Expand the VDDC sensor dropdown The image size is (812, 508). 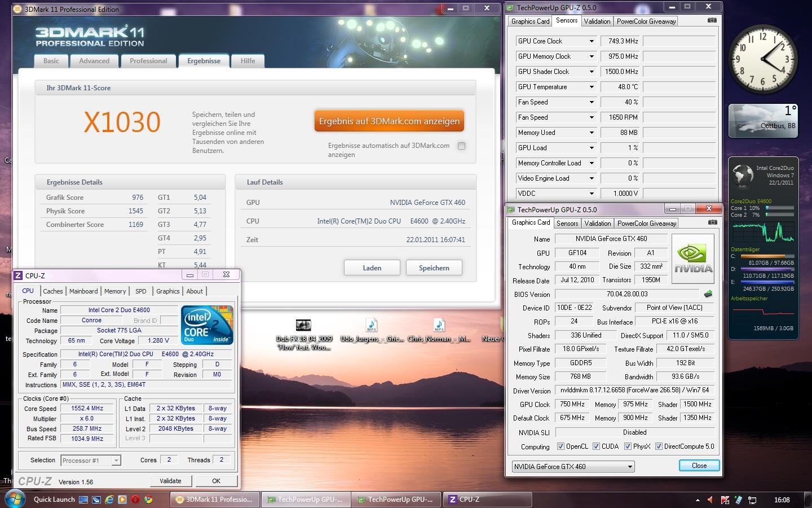click(x=592, y=194)
